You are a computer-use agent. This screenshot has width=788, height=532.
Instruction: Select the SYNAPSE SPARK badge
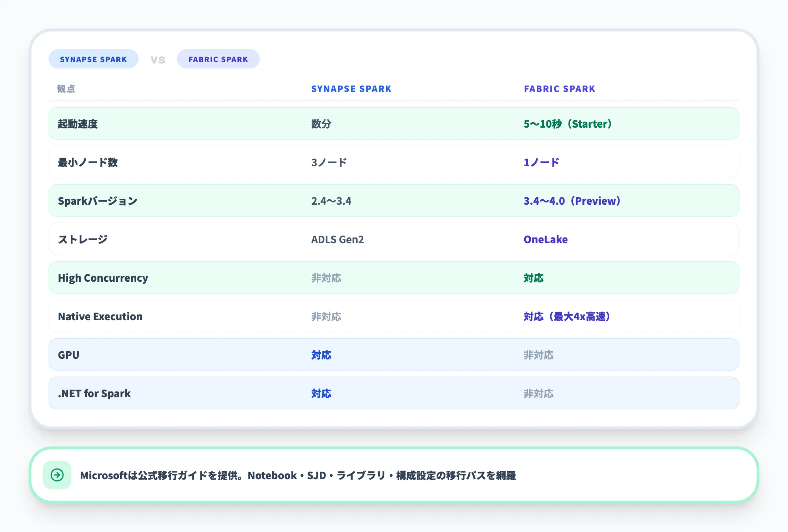tap(93, 59)
